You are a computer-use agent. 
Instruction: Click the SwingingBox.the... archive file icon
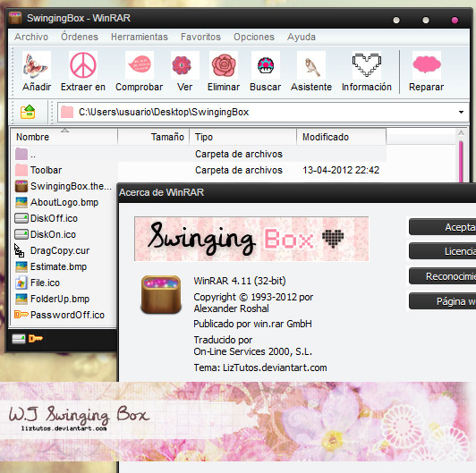coord(21,186)
